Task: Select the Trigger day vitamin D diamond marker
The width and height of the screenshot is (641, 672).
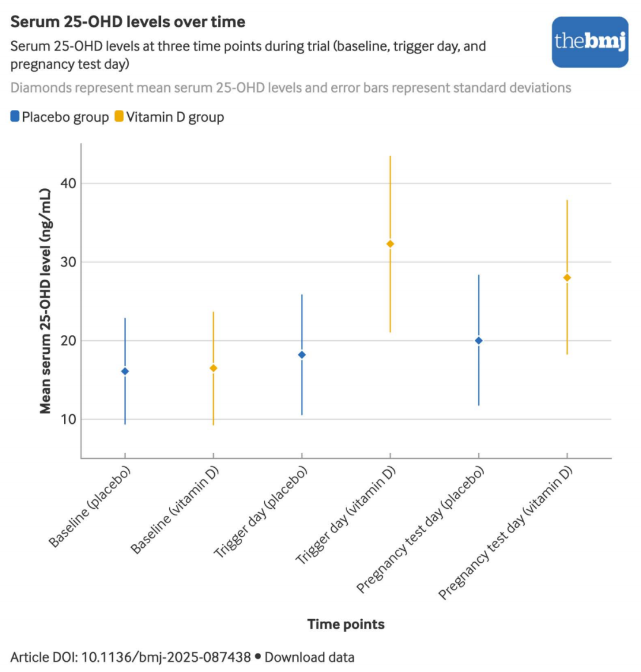Action: (390, 243)
